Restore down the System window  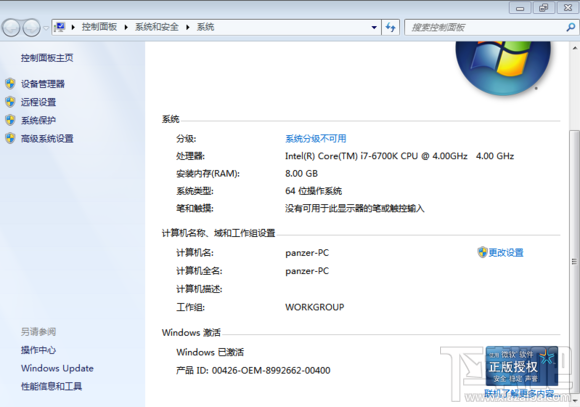pos(543,8)
